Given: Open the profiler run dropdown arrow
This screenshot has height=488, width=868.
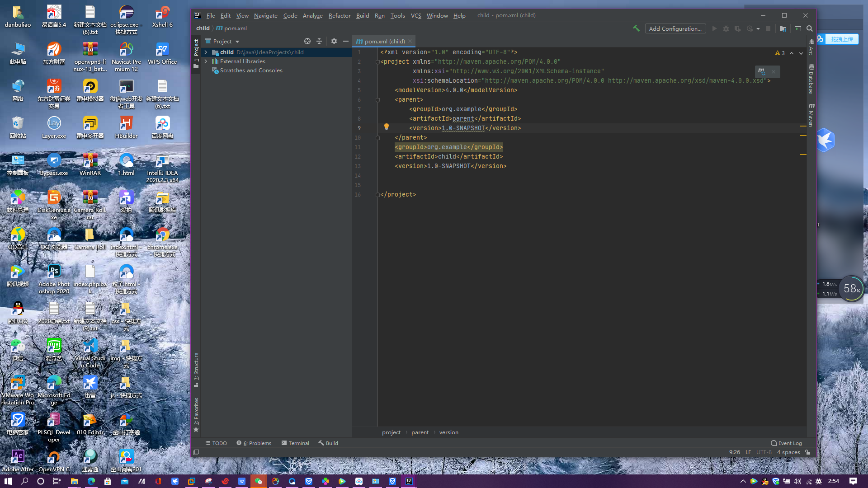Looking at the screenshot, I should point(758,28).
